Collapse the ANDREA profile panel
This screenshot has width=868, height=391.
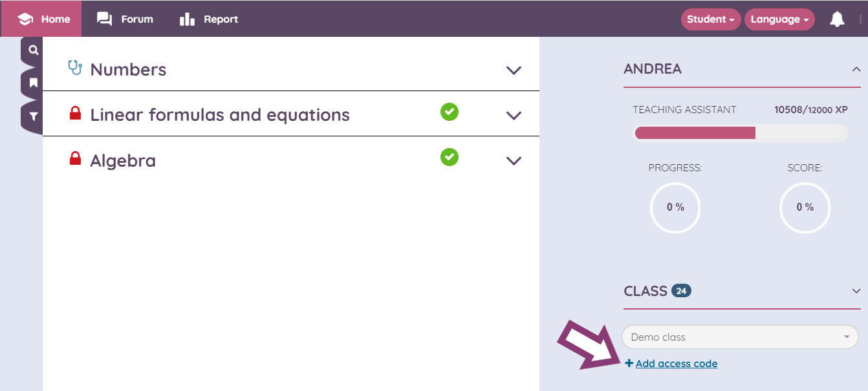point(856,69)
